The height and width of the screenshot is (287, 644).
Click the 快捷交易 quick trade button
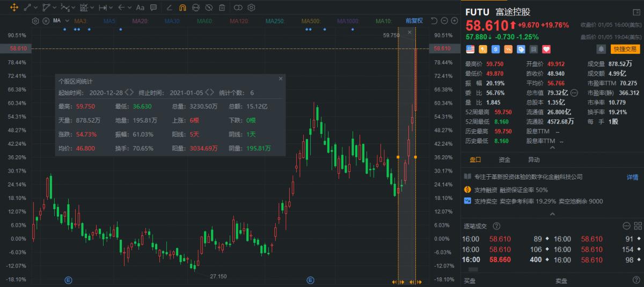pos(625,49)
